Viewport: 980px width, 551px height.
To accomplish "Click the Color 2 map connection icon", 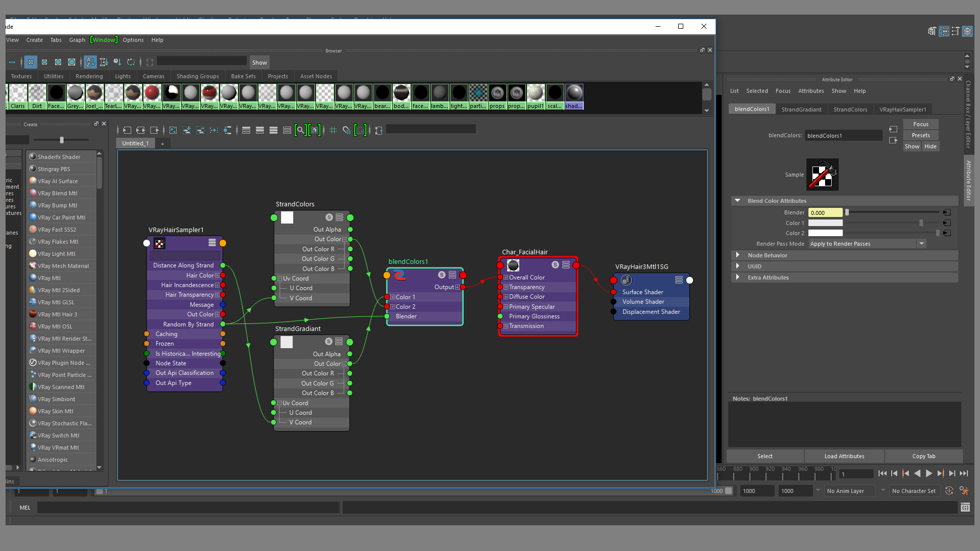I will (947, 233).
